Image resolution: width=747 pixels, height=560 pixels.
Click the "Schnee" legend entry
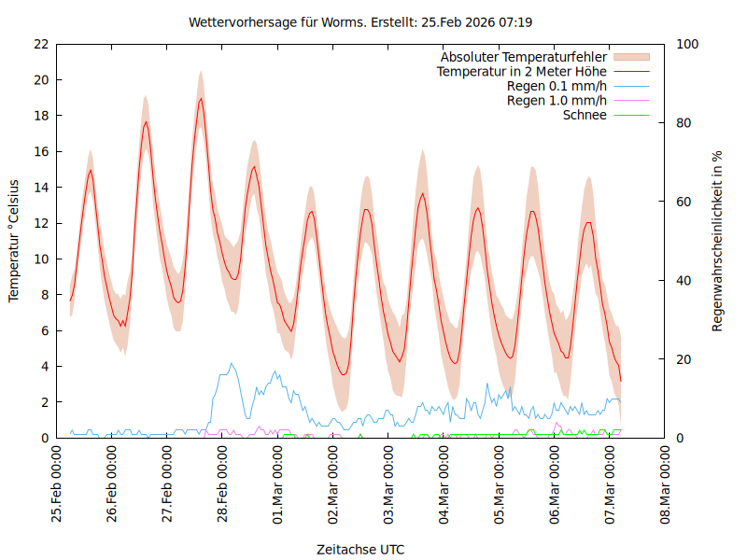coord(585,115)
